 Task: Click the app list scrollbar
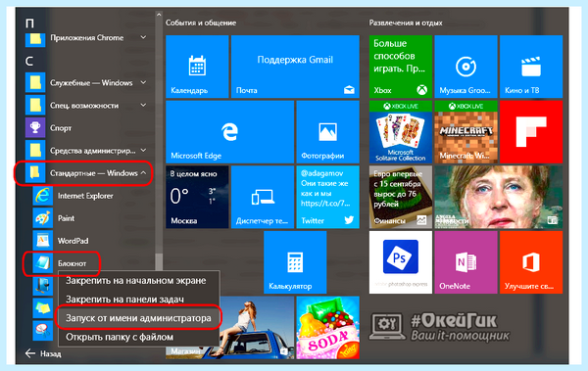pos(159,261)
